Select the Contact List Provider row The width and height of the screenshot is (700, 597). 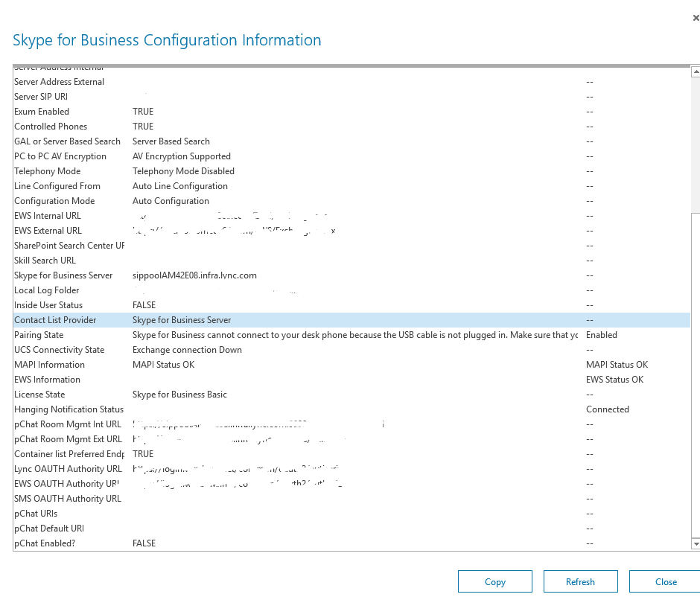coord(351,320)
